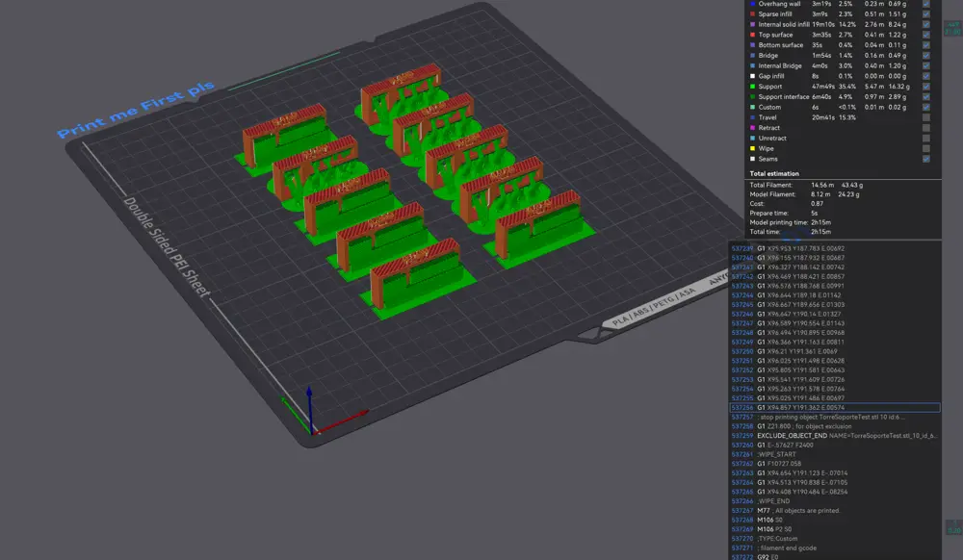Viewport: 963px width, 560px height.
Task: Click the support time 47m49s value
Action: 822,87
